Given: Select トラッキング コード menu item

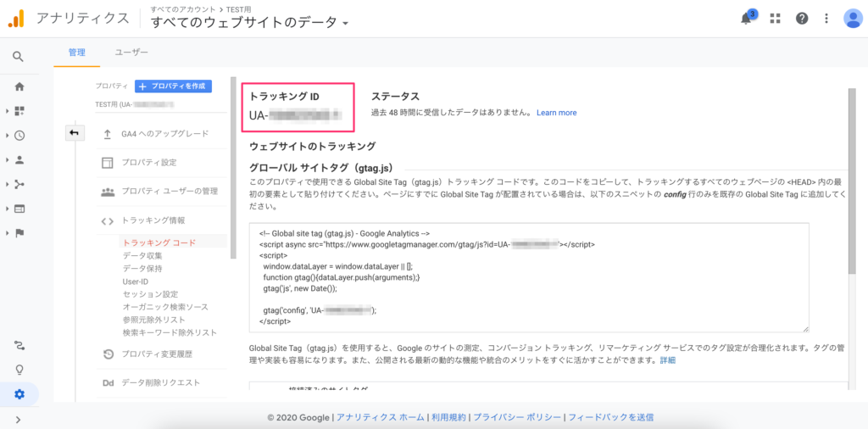Looking at the screenshot, I should [159, 242].
